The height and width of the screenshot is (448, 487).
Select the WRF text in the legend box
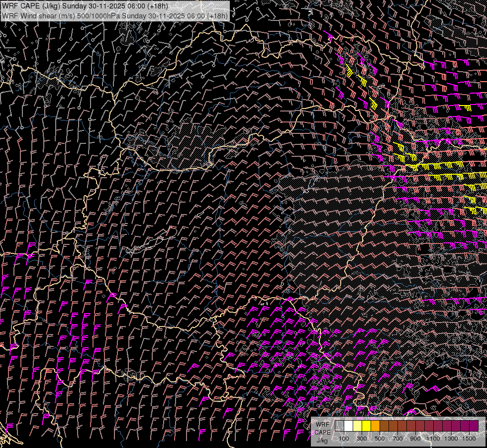point(323,425)
